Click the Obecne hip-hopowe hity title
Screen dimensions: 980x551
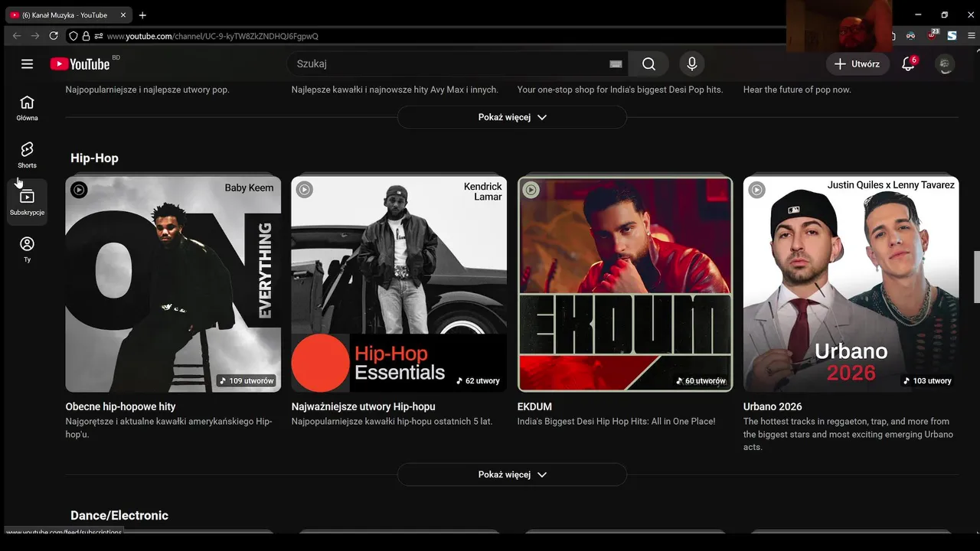121,406
